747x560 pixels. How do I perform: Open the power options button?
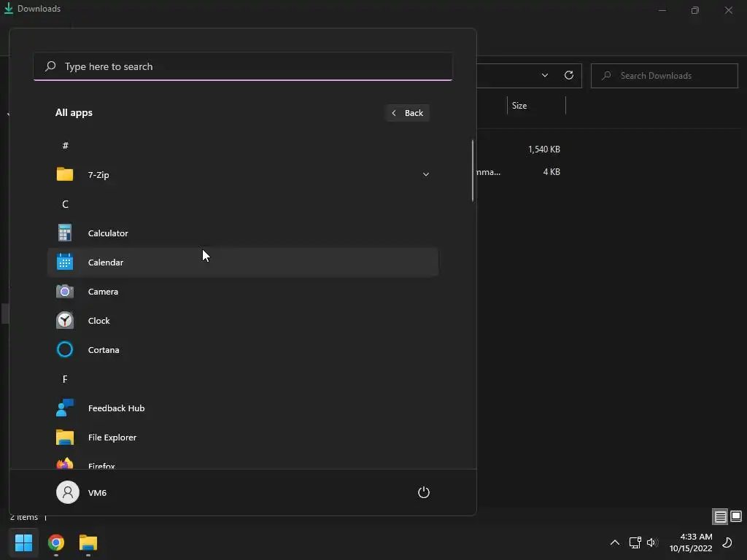point(424,492)
